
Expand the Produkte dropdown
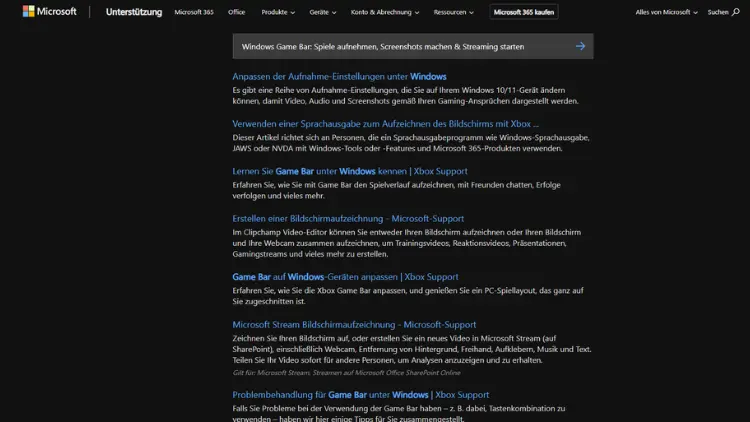pyautogui.click(x=278, y=12)
